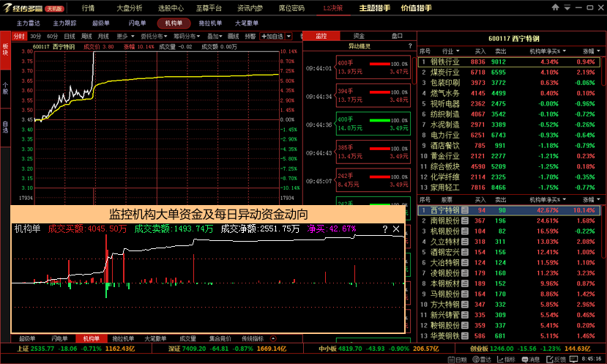This screenshot has height=364, width=607.
Task: Click the list icon beside 杭钢股份
Action: click(x=465, y=231)
